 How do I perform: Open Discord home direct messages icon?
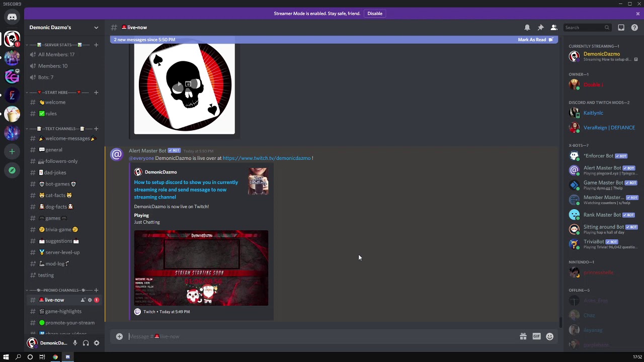pyautogui.click(x=12, y=17)
